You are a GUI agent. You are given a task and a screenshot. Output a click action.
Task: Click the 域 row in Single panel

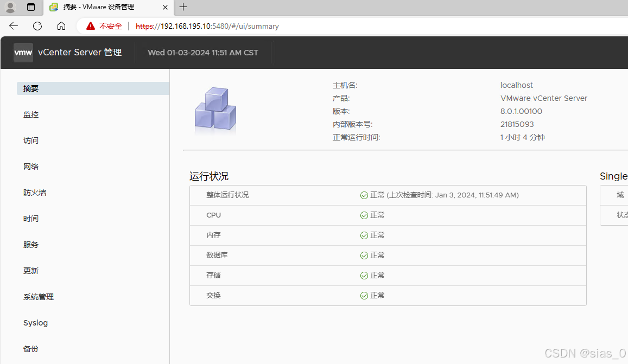pos(614,195)
